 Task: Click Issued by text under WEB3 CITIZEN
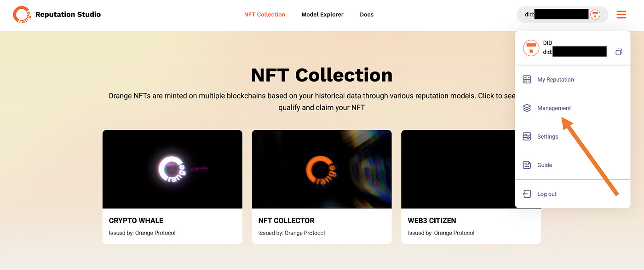coord(441,233)
